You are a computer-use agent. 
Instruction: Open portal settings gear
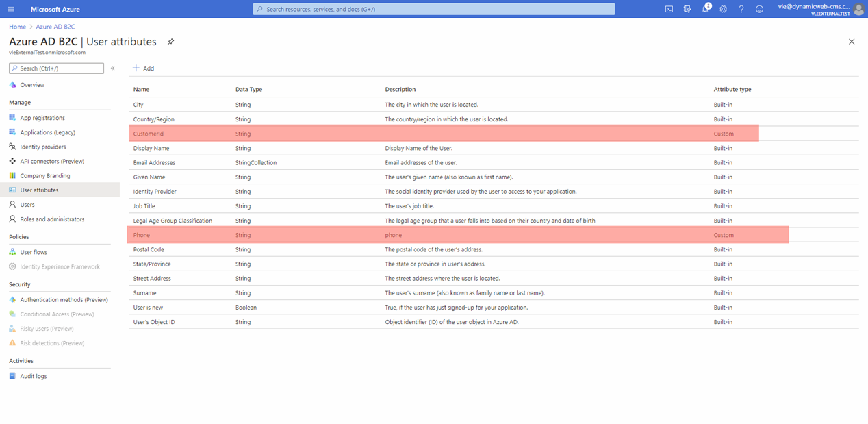coord(723,9)
